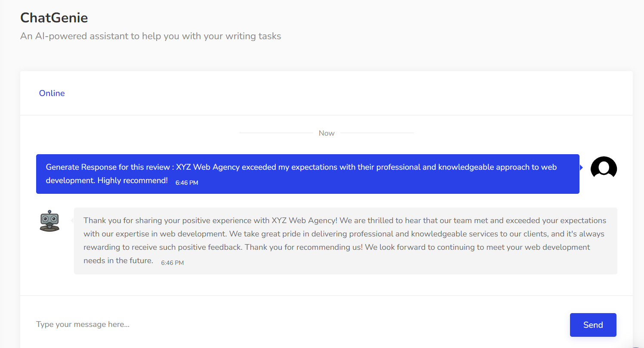Click the arrow pointer of user bubble
644x348 pixels.
tap(581, 168)
